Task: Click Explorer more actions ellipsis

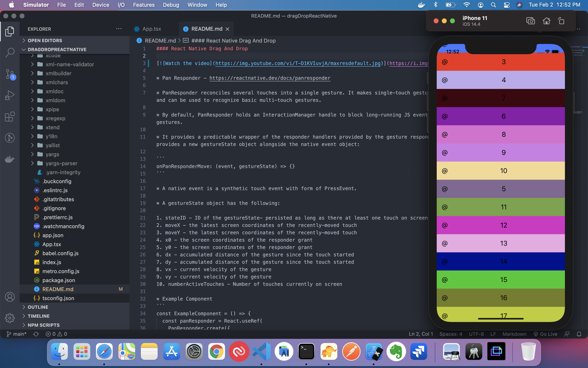Action: pyautogui.click(x=119, y=29)
